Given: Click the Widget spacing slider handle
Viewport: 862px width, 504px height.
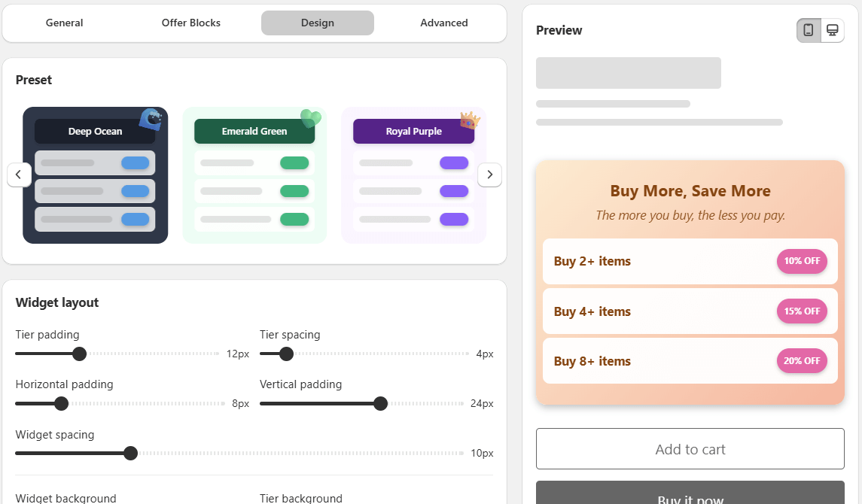Looking at the screenshot, I should pyautogui.click(x=131, y=453).
